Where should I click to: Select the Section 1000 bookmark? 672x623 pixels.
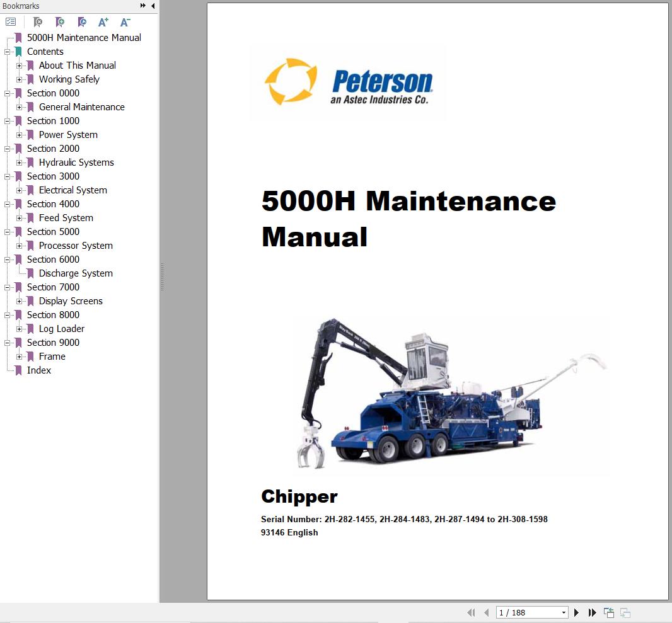tap(53, 121)
